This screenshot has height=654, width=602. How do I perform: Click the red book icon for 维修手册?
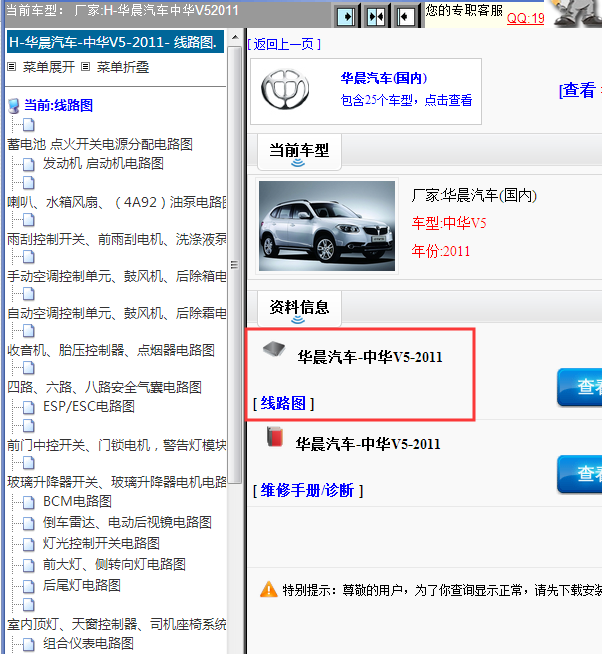pos(275,436)
